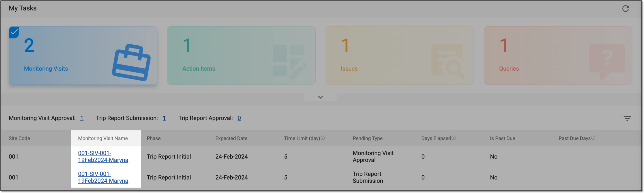The width and height of the screenshot is (644, 193).
Task: Click the Trip Report Submission: label
Action: click(127, 118)
